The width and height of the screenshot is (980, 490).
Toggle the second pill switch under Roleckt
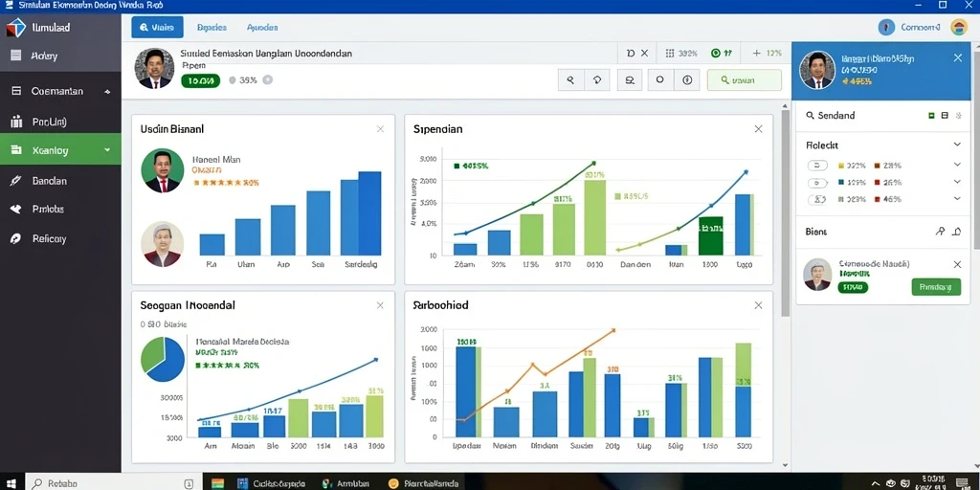(x=817, y=183)
